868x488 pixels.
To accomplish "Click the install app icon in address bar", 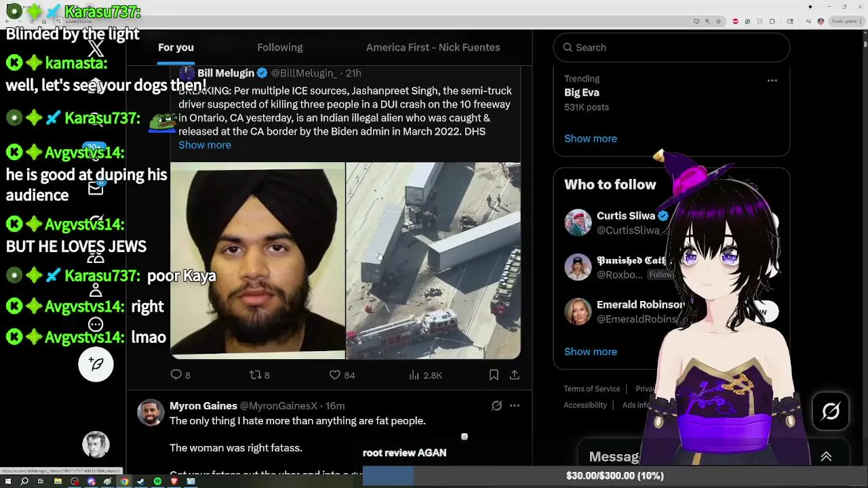I will pyautogui.click(x=696, y=21).
